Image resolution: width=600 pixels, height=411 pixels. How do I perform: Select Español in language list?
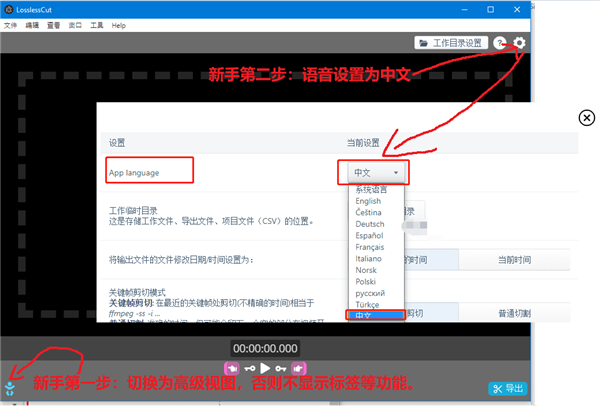[x=369, y=235]
